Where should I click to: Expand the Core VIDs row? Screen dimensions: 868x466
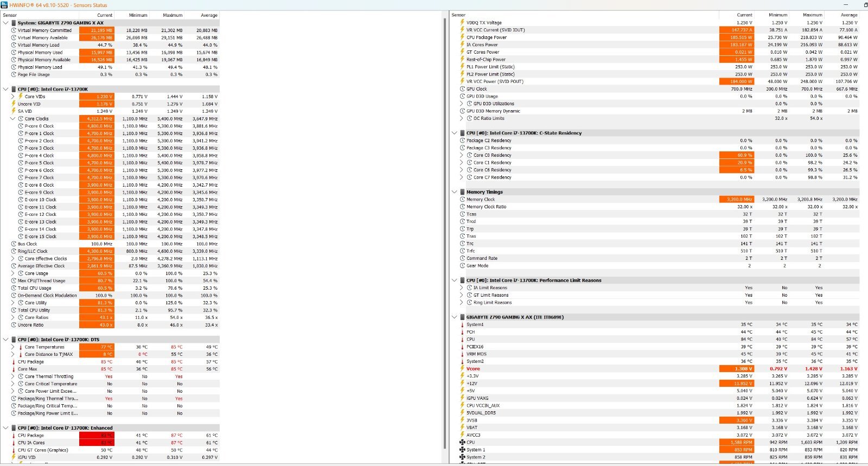point(13,97)
